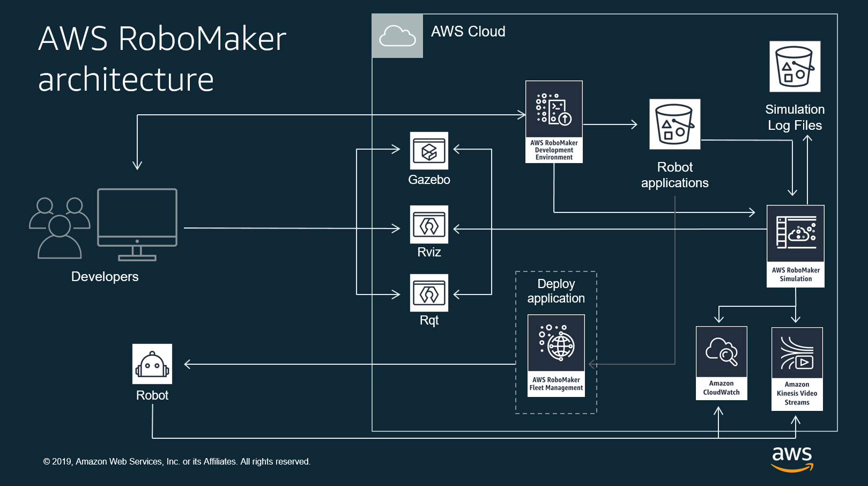Click the AWS RoboMaker Simulation caption

[796, 275]
